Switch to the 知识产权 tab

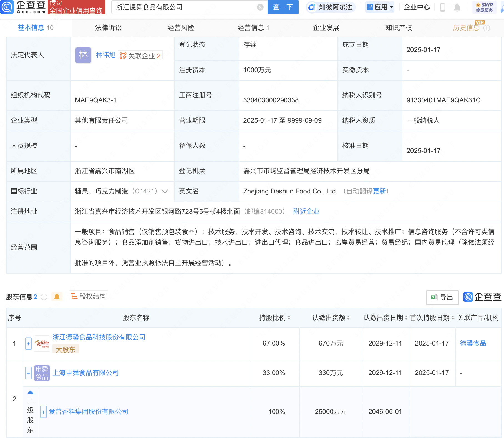click(x=399, y=28)
